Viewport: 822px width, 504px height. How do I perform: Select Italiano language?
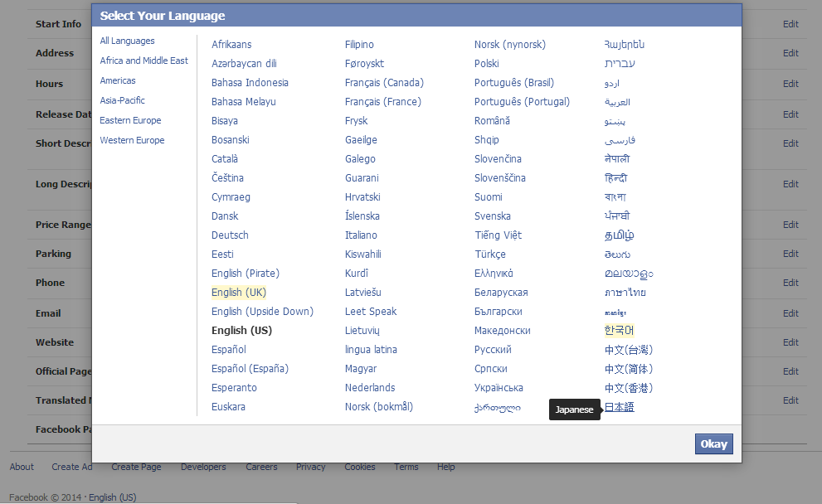pos(361,235)
